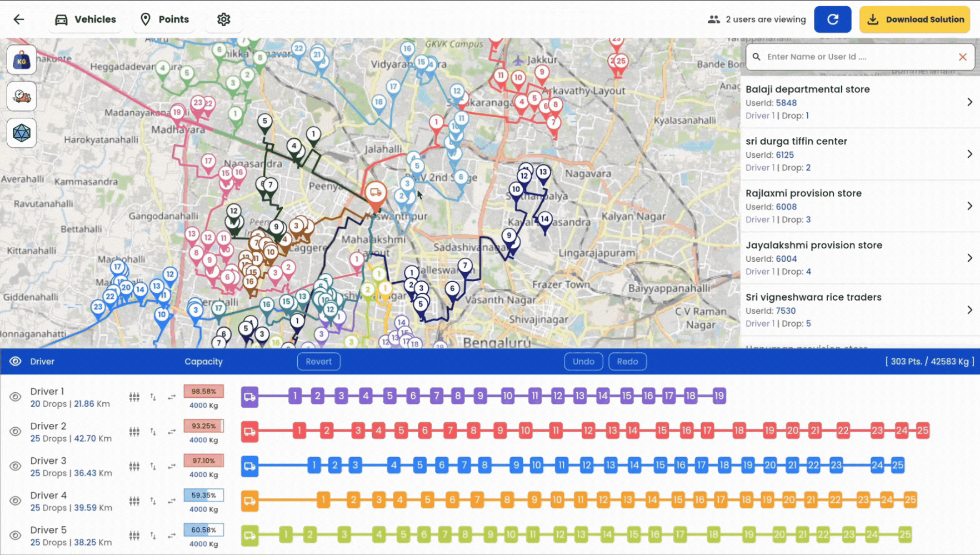
Task: Open the Vehicles tab
Action: [x=85, y=19]
